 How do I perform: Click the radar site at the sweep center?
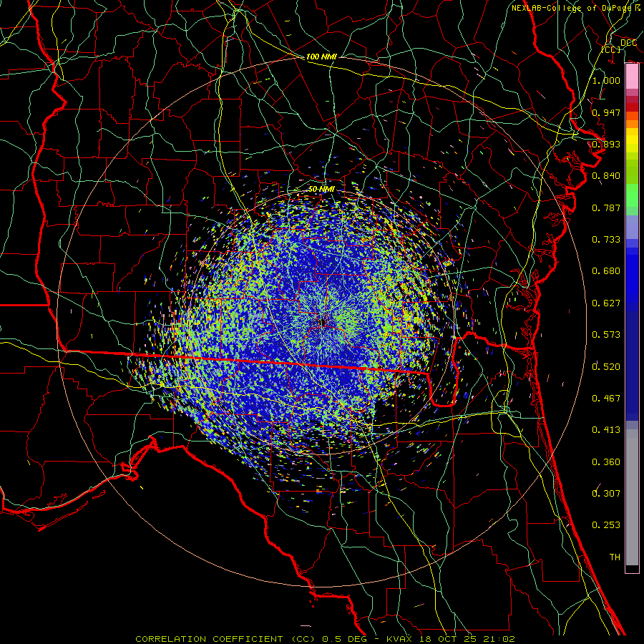[x=321, y=323]
